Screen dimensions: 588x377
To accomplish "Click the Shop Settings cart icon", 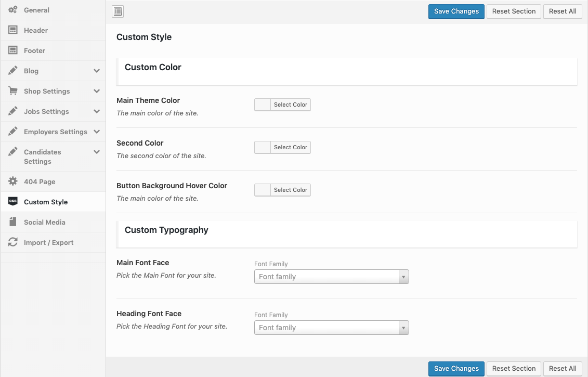I will 13,91.
